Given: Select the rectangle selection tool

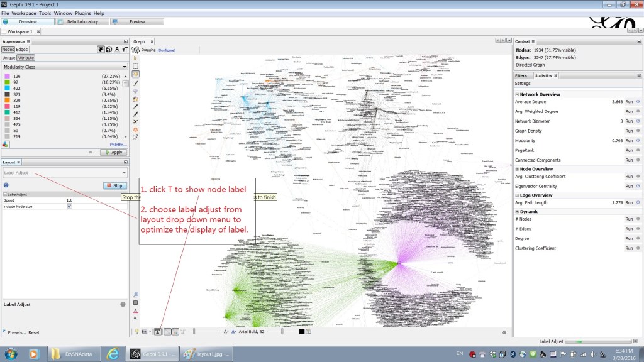Looking at the screenshot, I should (135, 65).
